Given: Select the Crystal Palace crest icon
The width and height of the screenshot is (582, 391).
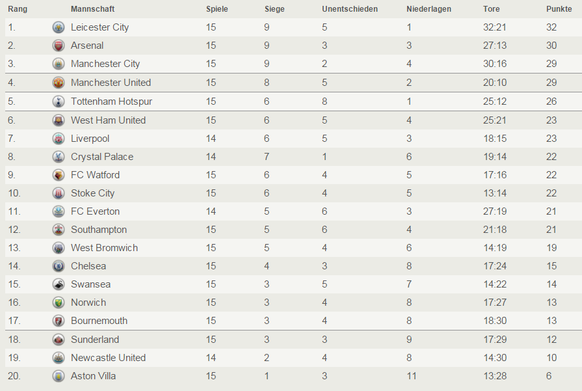Looking at the screenshot, I should tap(58, 157).
